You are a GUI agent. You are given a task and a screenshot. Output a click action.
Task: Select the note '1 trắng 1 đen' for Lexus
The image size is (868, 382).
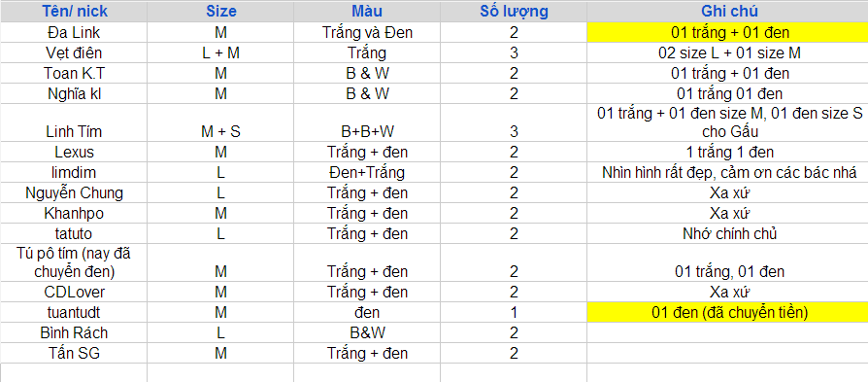729,152
